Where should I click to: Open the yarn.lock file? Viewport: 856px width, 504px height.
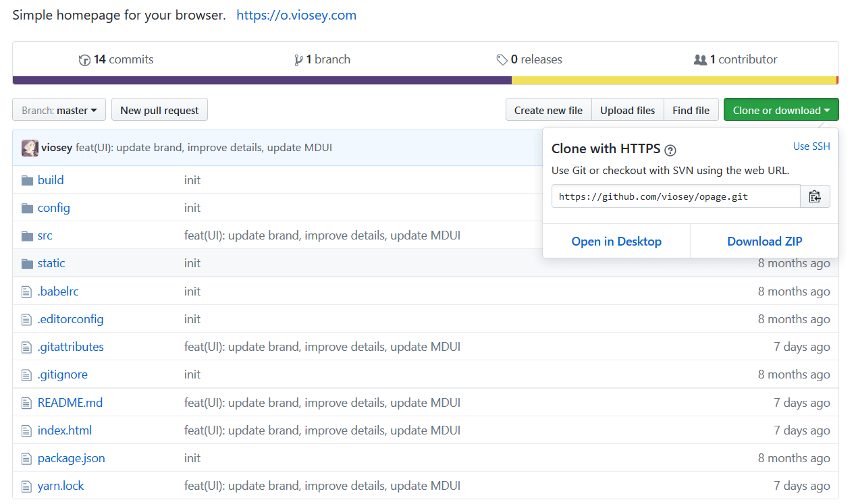(61, 486)
